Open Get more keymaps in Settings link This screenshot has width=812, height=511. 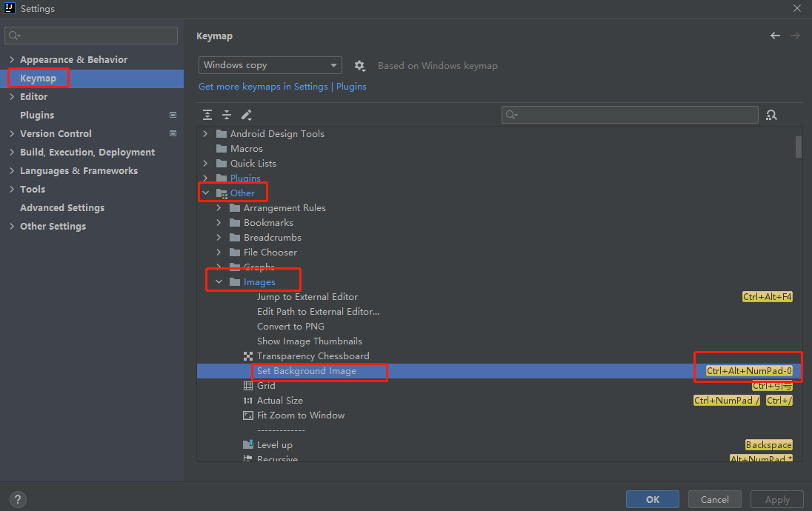pos(263,87)
